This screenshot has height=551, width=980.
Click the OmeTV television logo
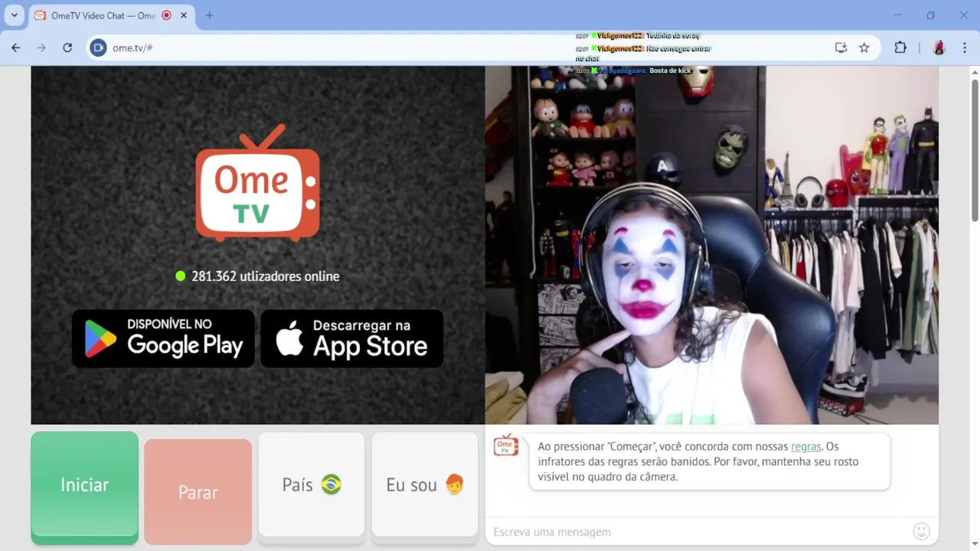pyautogui.click(x=257, y=184)
